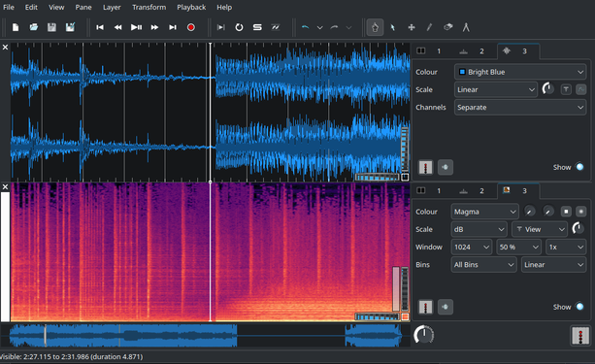The image size is (595, 364).
Task: Switch to layer tab 2 in spectrogram pane
Action: click(x=473, y=191)
